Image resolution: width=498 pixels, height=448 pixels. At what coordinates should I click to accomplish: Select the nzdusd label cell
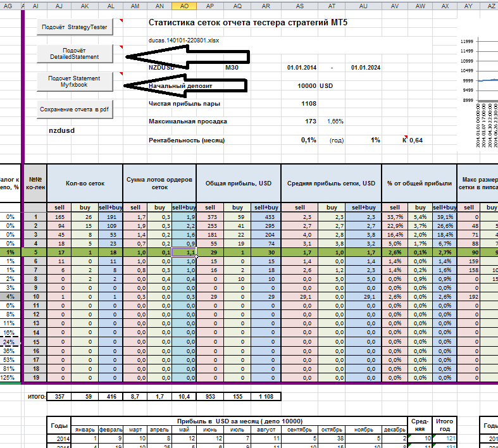tap(61, 130)
